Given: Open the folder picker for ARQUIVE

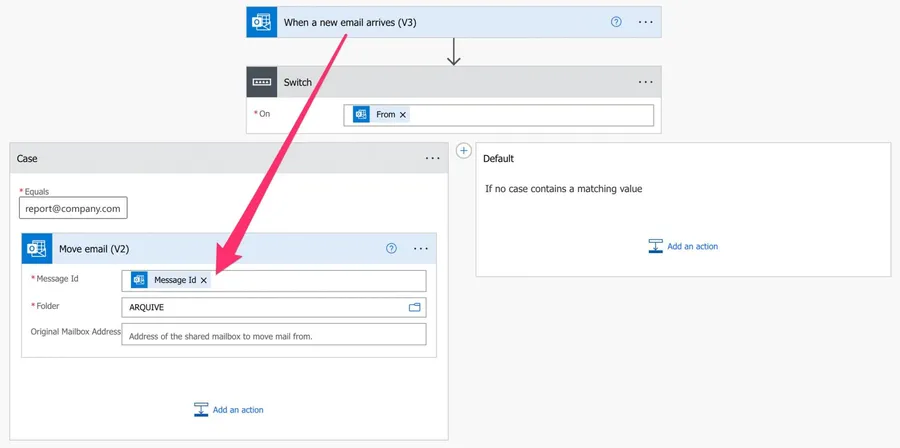Looking at the screenshot, I should [415, 307].
